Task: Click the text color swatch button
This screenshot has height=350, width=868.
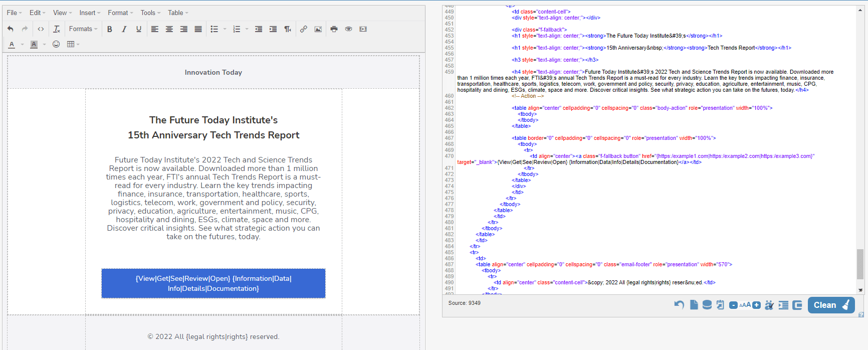Action: click(x=12, y=44)
